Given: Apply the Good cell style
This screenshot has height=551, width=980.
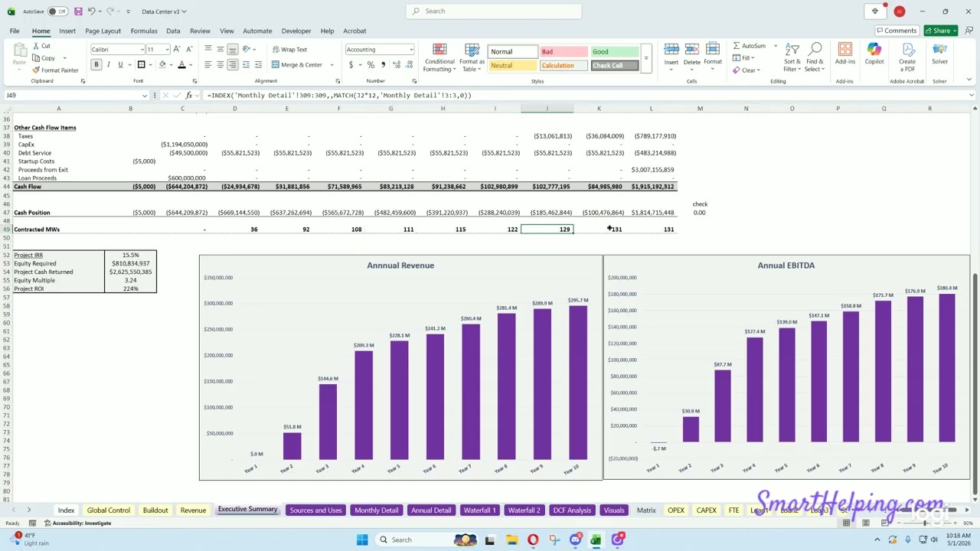Looking at the screenshot, I should 614,51.
